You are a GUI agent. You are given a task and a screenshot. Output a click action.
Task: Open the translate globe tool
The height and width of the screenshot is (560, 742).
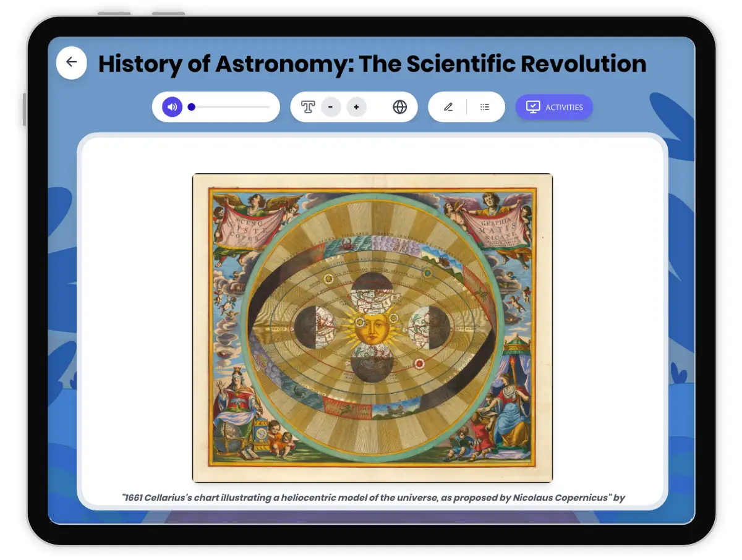(x=399, y=107)
